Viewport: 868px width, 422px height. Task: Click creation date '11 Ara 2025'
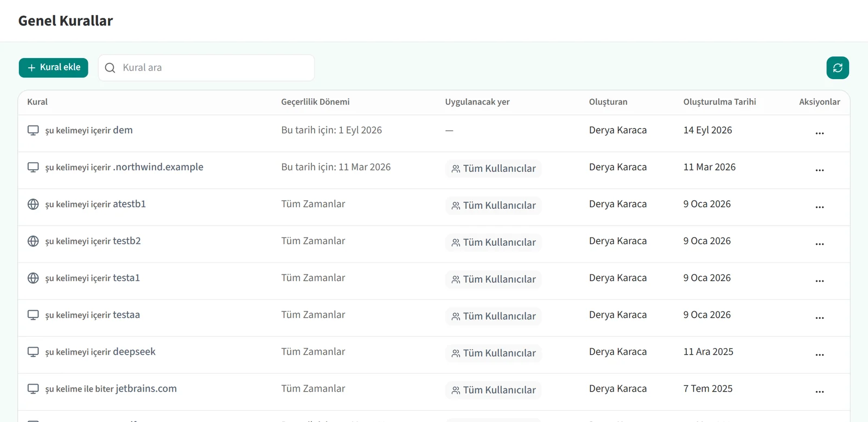[708, 351]
